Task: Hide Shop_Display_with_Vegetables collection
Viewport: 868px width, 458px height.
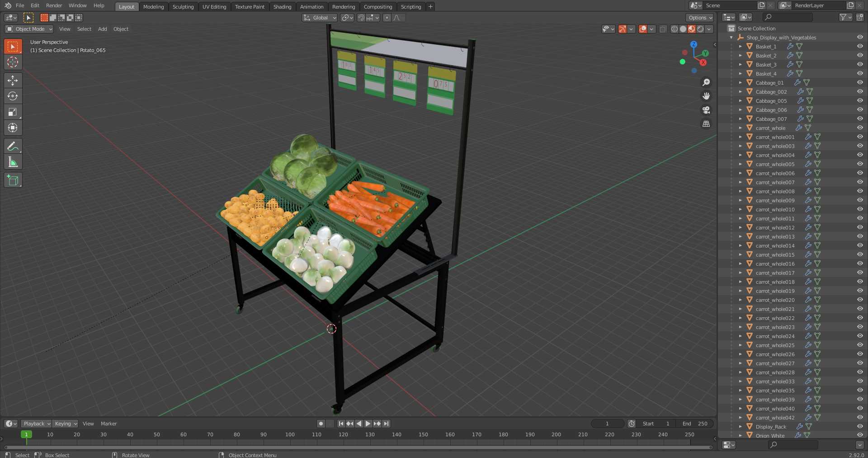Action: coord(860,37)
